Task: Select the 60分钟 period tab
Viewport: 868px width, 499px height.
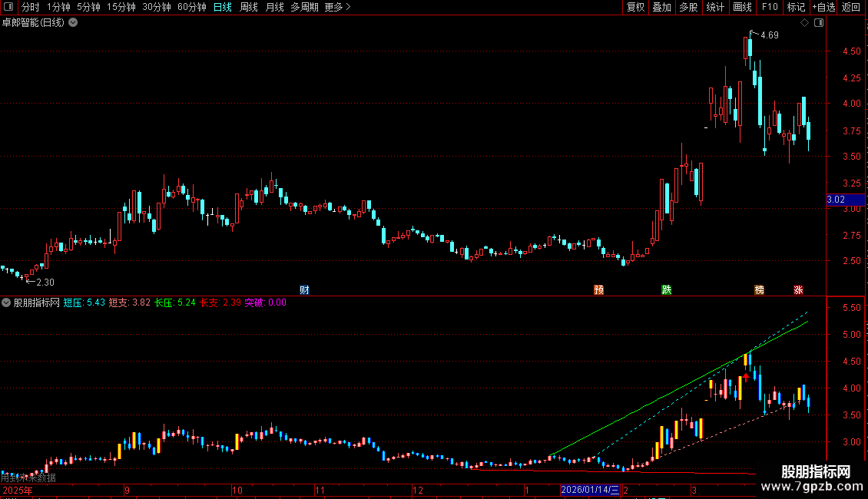Action: [191, 7]
